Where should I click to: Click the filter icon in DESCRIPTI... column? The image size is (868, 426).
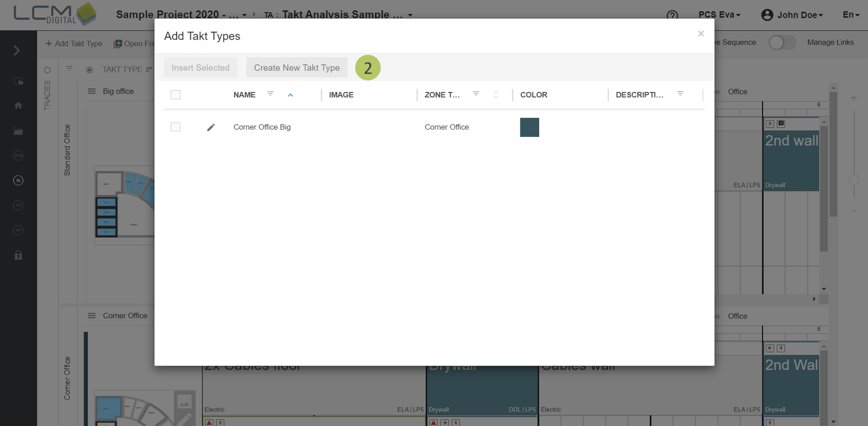click(x=680, y=94)
